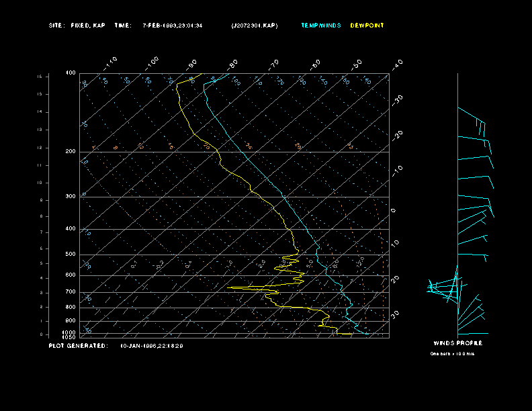
Task: Click the -60 temperature label on top
Action: 315,64
